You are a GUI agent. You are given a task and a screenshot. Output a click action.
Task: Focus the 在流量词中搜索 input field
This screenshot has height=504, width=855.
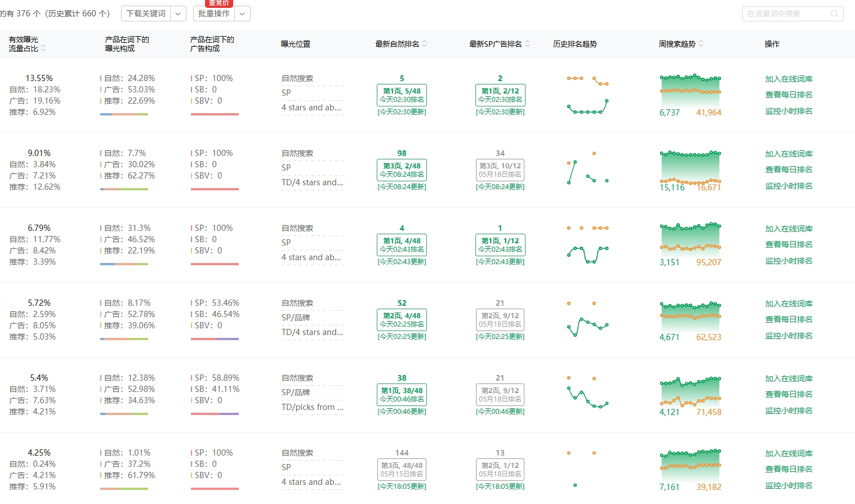[x=786, y=14]
